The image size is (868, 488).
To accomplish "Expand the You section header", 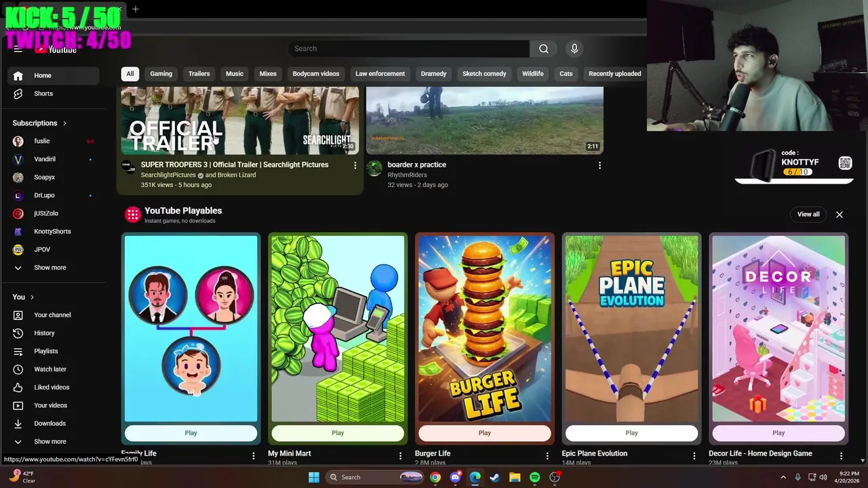I will (x=23, y=297).
